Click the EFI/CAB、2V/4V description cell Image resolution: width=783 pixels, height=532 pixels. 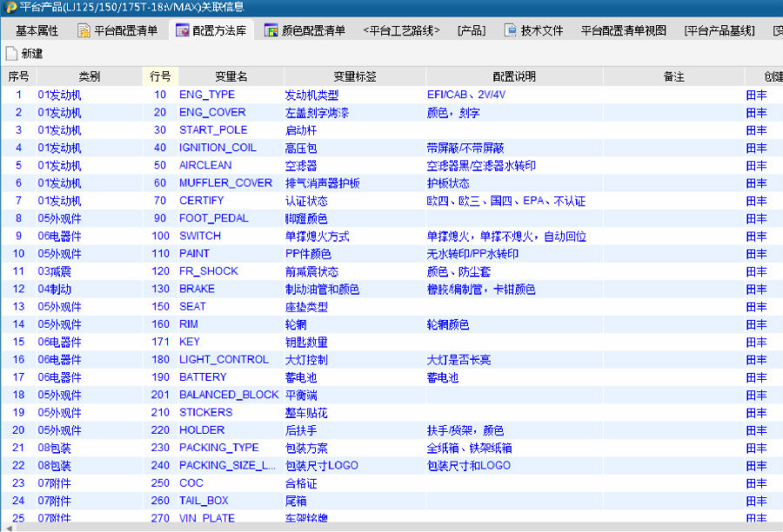point(514,95)
